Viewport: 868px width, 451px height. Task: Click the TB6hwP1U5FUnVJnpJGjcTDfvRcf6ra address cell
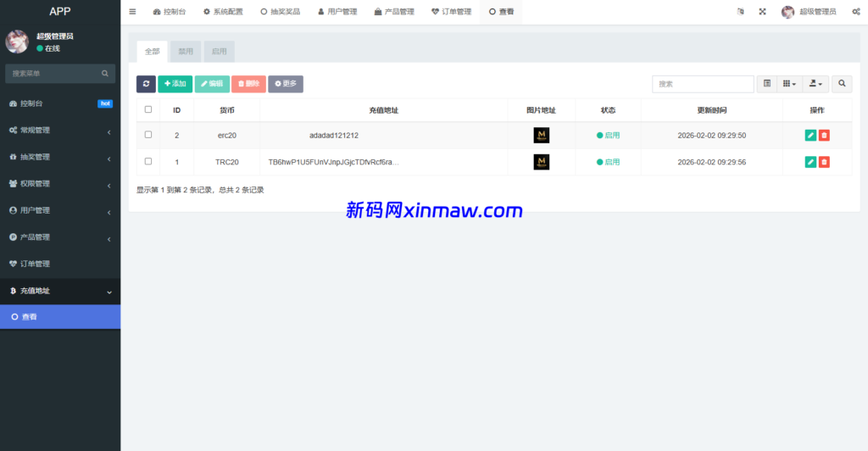334,162
